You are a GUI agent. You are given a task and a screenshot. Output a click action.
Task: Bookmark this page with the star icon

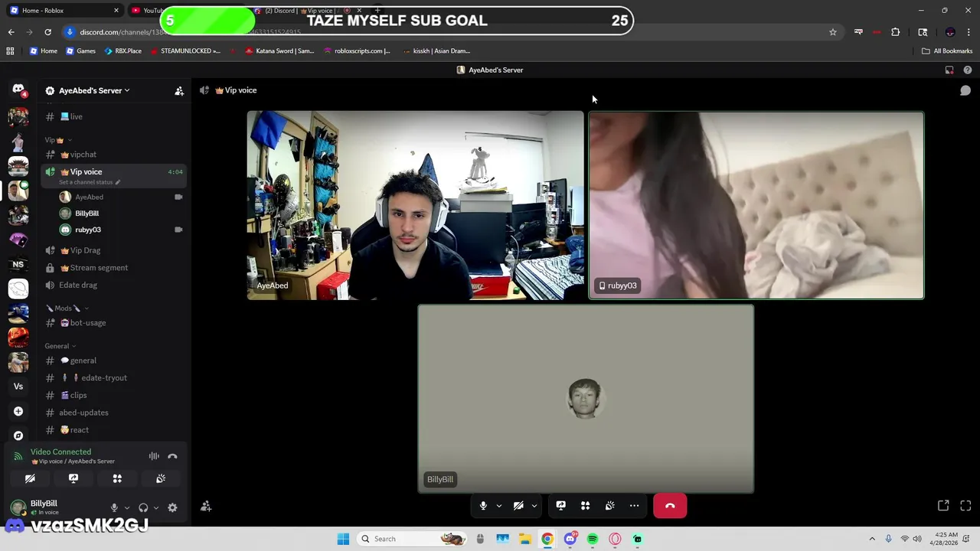coord(833,32)
